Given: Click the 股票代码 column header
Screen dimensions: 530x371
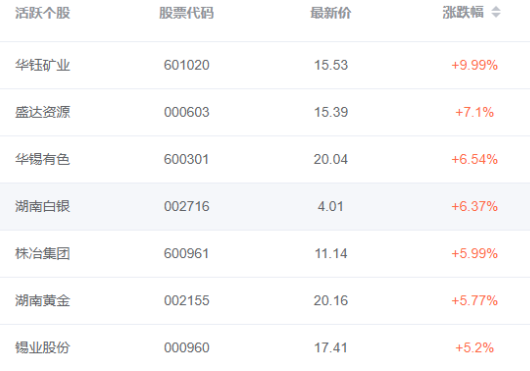Looking at the screenshot, I should [x=187, y=13].
